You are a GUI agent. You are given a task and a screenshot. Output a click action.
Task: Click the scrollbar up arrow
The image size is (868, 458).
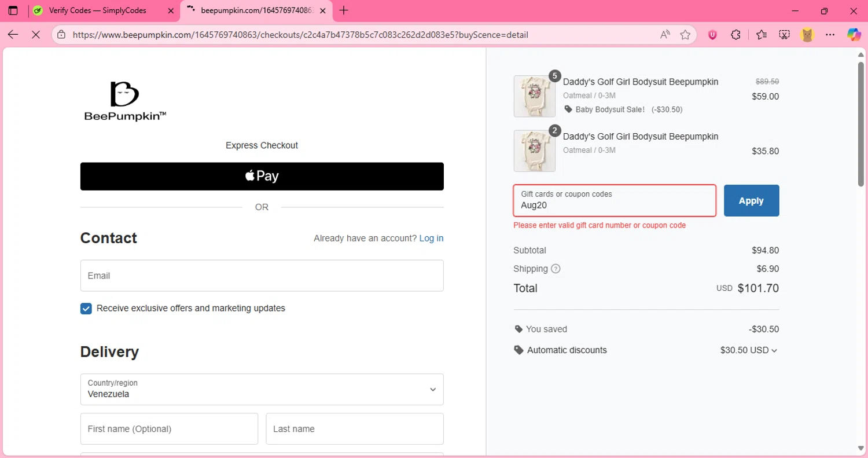click(x=861, y=54)
